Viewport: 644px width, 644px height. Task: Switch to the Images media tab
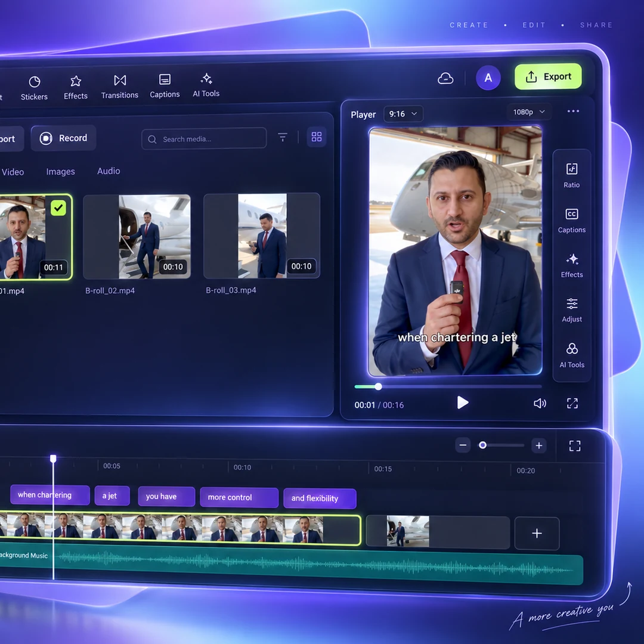[60, 172]
